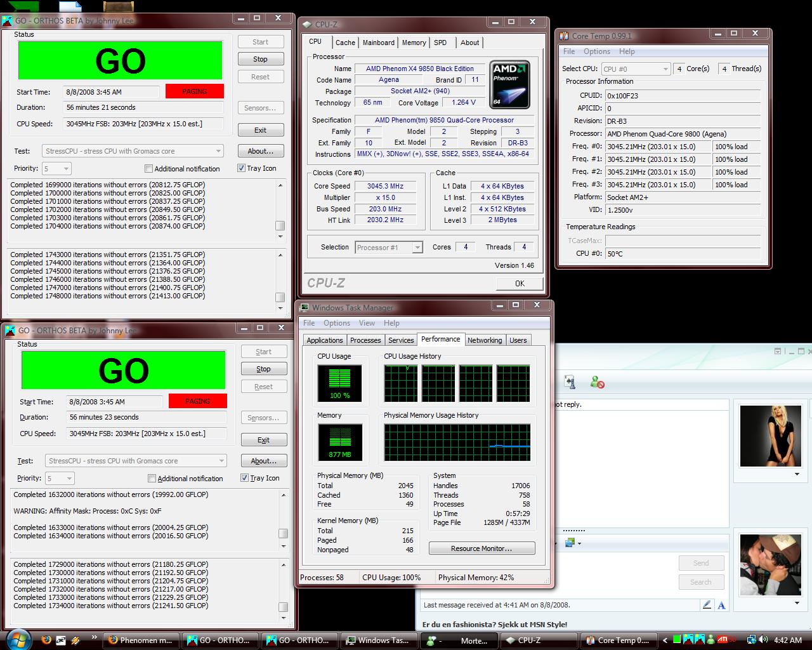Open the Options menu in Core Temp
The width and height of the screenshot is (812, 650).
point(597,51)
